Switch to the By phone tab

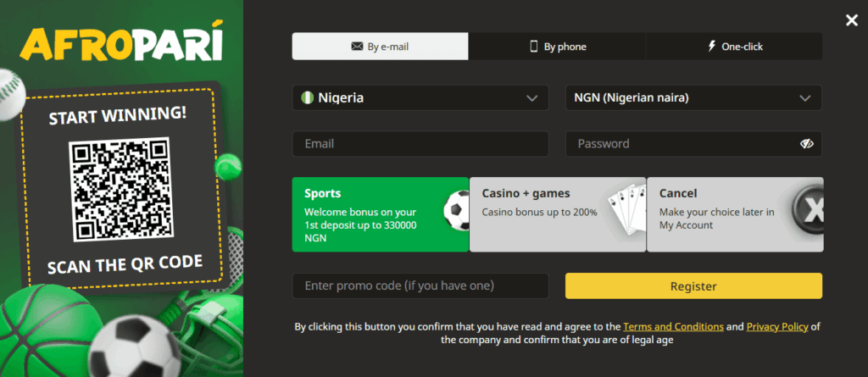click(x=557, y=47)
